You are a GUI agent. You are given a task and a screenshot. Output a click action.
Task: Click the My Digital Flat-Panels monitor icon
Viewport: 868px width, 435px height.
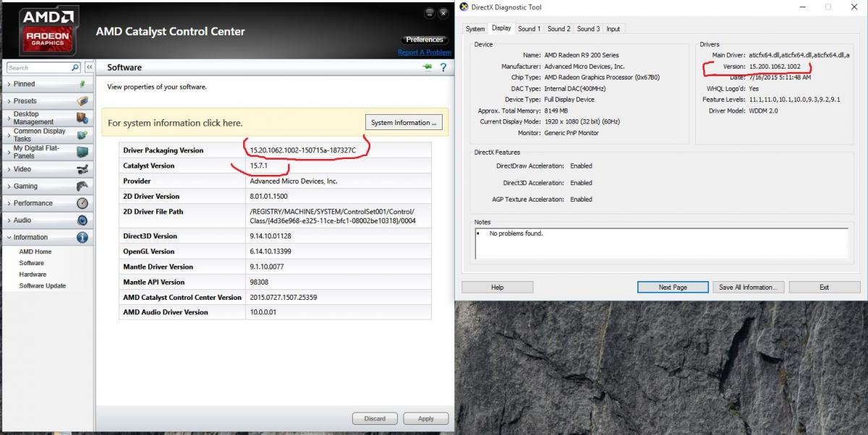click(x=82, y=152)
